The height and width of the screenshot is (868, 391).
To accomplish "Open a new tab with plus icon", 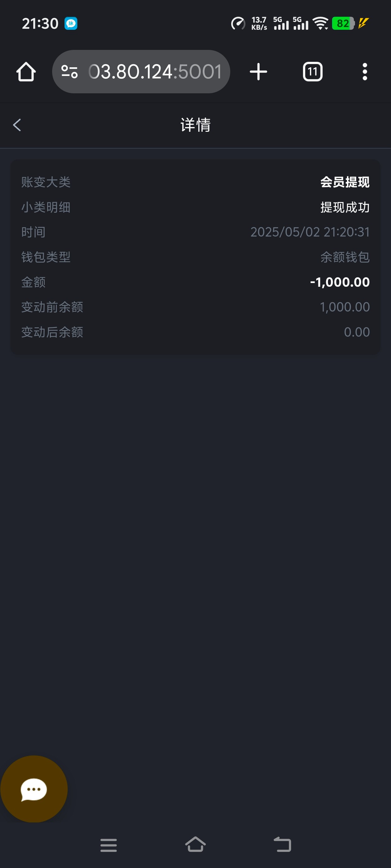I will tap(258, 72).
